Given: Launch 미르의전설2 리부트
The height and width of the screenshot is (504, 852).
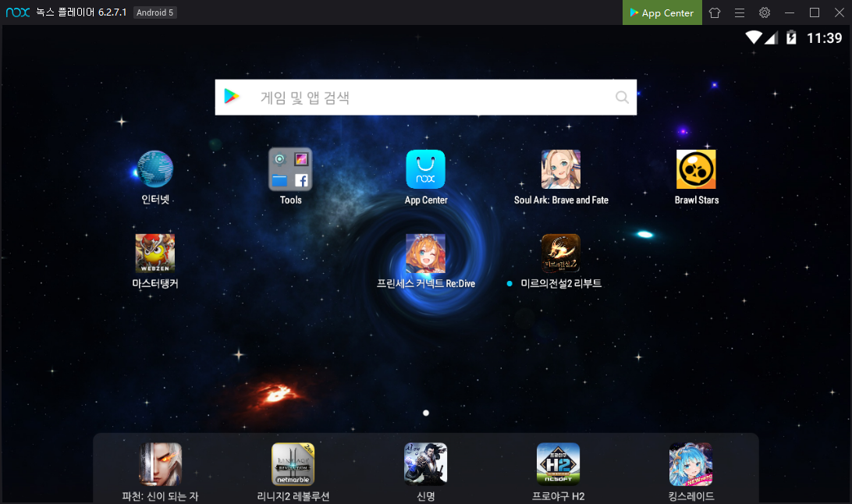Looking at the screenshot, I should pyautogui.click(x=561, y=253).
